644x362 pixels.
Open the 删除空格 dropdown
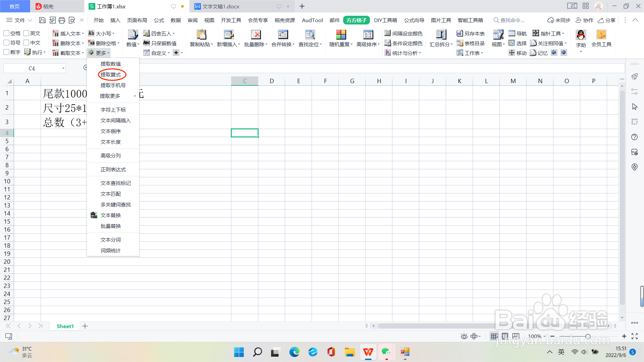118,43
